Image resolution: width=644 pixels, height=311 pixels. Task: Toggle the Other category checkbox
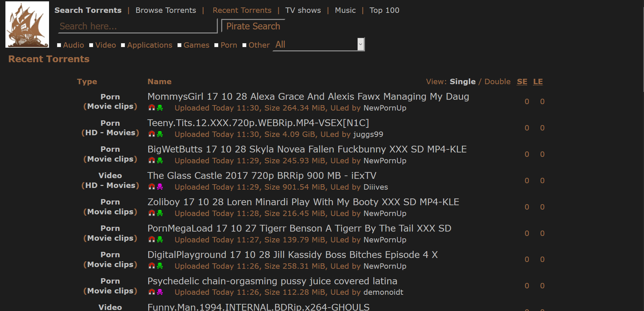coord(245,45)
